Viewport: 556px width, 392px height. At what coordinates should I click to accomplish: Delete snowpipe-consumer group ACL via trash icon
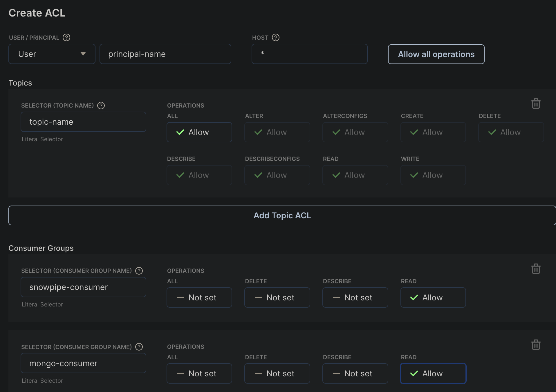[x=536, y=269]
